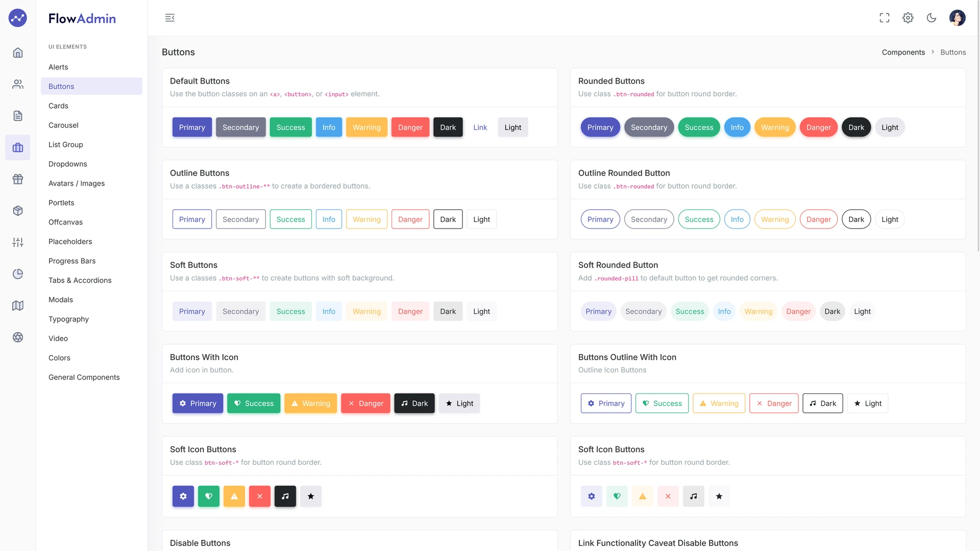Open the settings gear in header
Screen dimensions: 980x551
(908, 18)
